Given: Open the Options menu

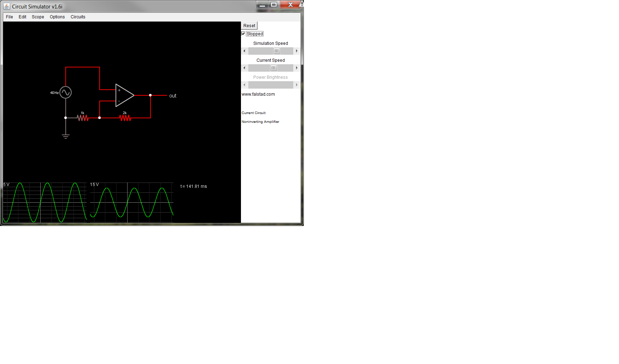Looking at the screenshot, I should pos(57,17).
